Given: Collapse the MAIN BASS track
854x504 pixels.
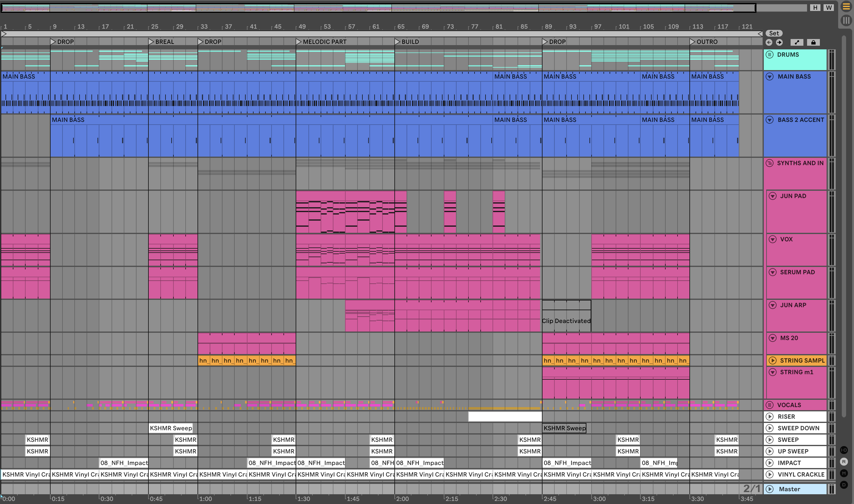Looking at the screenshot, I should [x=770, y=76].
